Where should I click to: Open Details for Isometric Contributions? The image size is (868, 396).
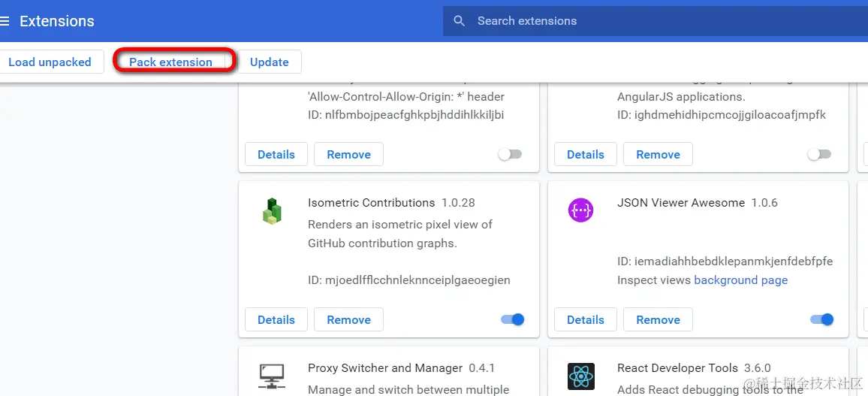[276, 319]
